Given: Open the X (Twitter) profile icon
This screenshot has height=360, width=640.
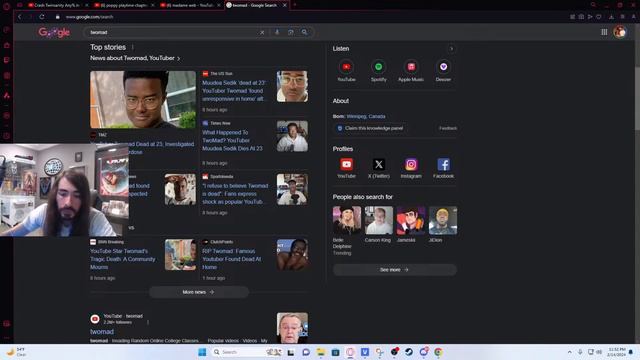Looking at the screenshot, I should (x=378, y=164).
